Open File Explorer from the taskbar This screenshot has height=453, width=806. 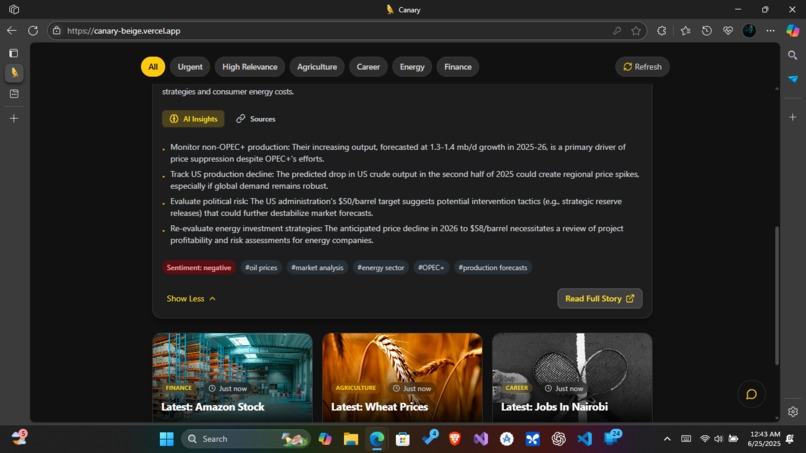tap(351, 439)
